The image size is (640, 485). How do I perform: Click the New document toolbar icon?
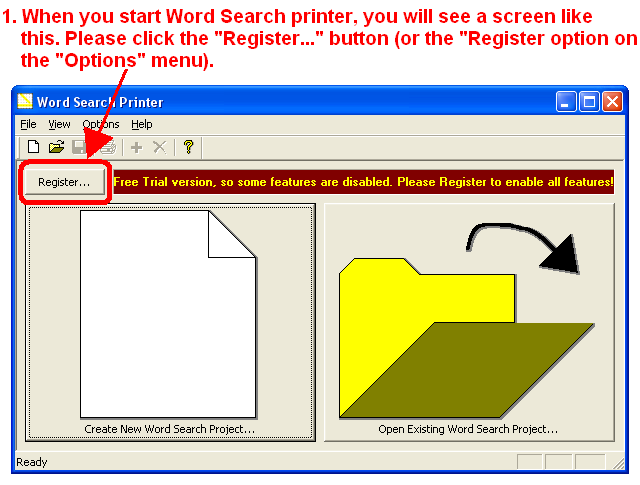33,147
